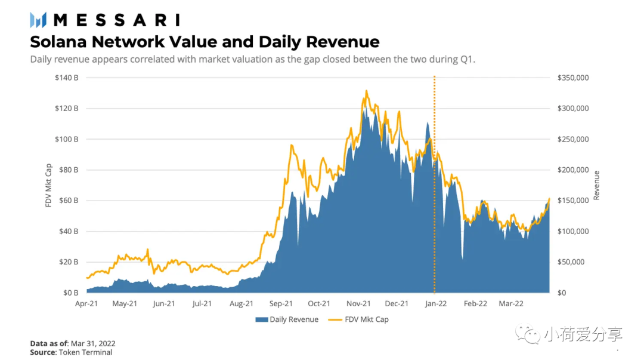This screenshot has width=644, height=363.
Task: Click the Jan-22 x-axis label
Action: pyautogui.click(x=436, y=303)
